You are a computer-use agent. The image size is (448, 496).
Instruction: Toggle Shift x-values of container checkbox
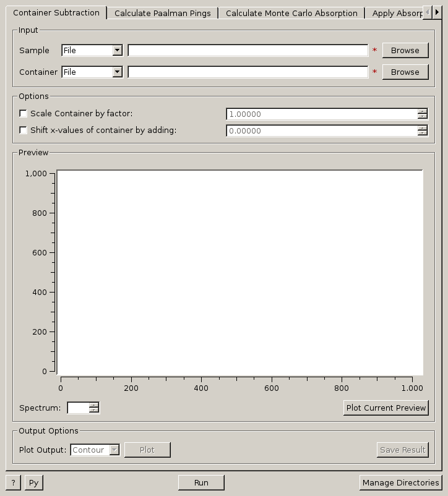point(24,130)
